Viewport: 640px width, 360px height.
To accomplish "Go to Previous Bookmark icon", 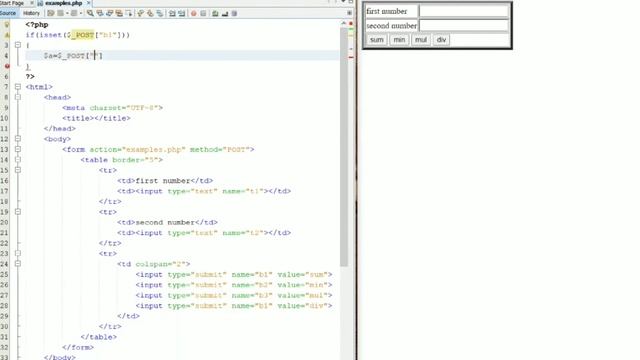I will (x=141, y=13).
